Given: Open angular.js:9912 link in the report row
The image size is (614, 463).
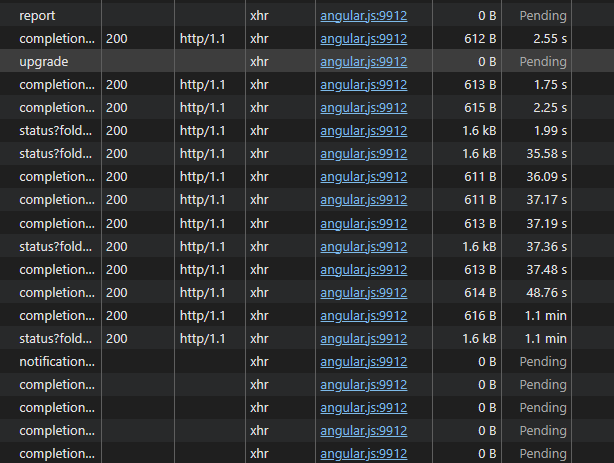Looking at the screenshot, I should point(363,16).
